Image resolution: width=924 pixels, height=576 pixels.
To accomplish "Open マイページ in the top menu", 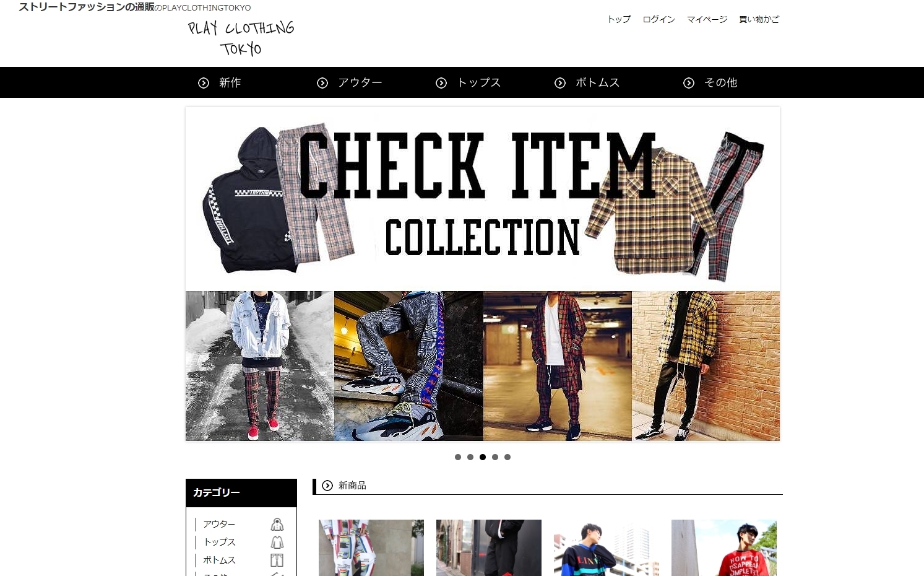I will pos(707,19).
